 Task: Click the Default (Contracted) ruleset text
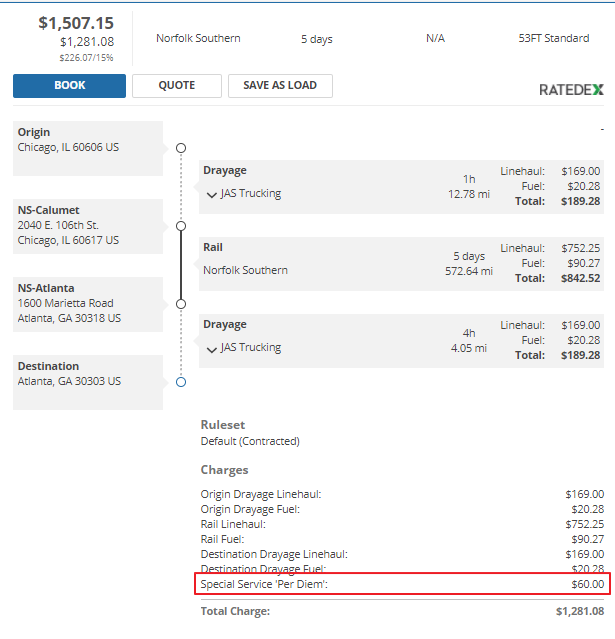[x=250, y=441]
